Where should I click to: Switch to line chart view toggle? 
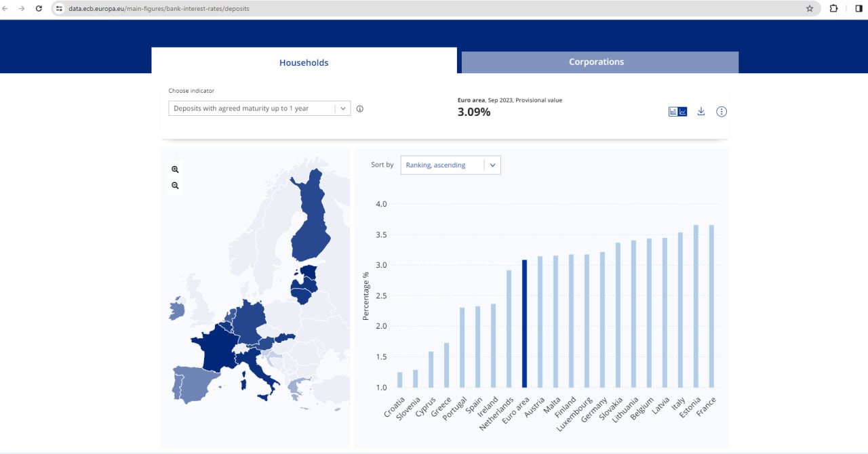point(683,112)
